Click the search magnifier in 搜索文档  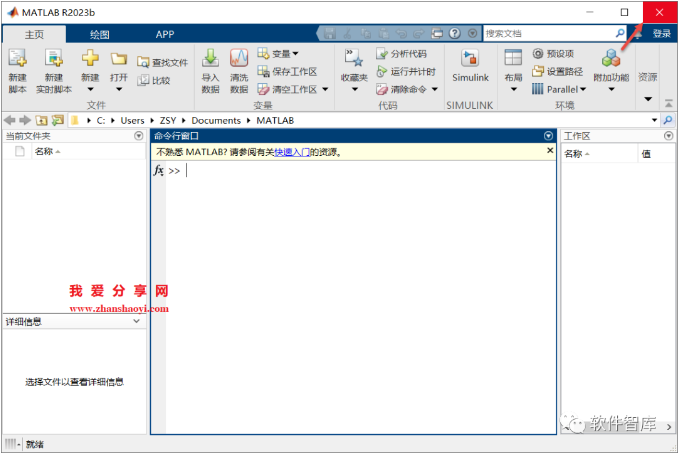click(x=620, y=33)
